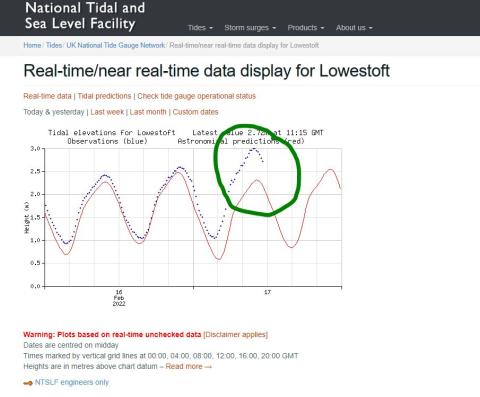Open the Disclaimer applies link

pyautogui.click(x=235, y=334)
